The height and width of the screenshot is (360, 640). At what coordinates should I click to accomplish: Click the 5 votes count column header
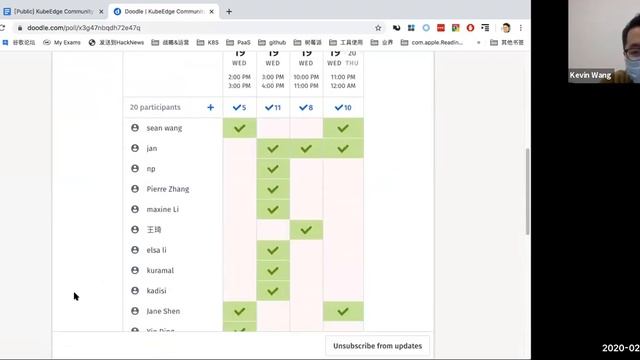(240, 108)
